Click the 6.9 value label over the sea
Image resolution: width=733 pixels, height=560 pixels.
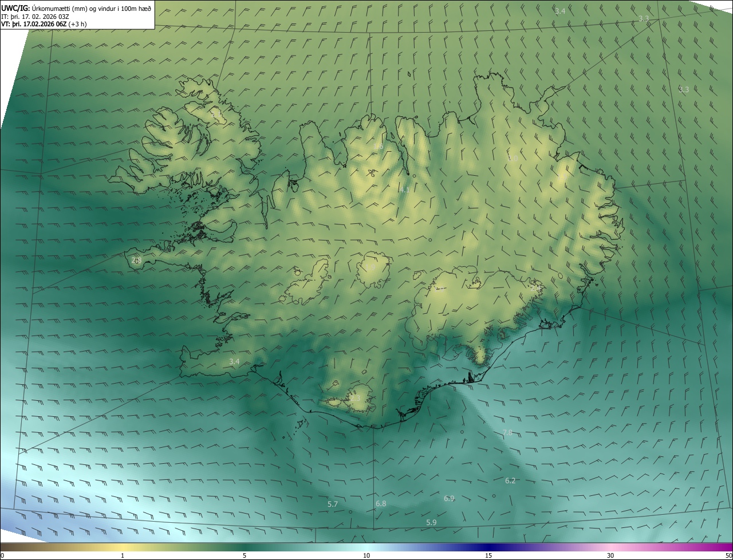click(x=449, y=498)
